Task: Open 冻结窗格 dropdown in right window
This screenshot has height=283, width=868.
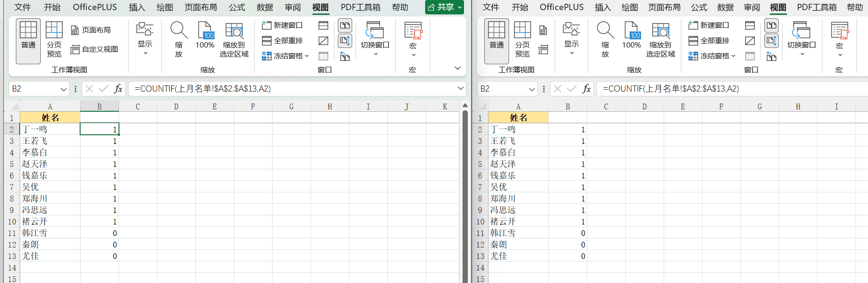Action: pos(712,56)
